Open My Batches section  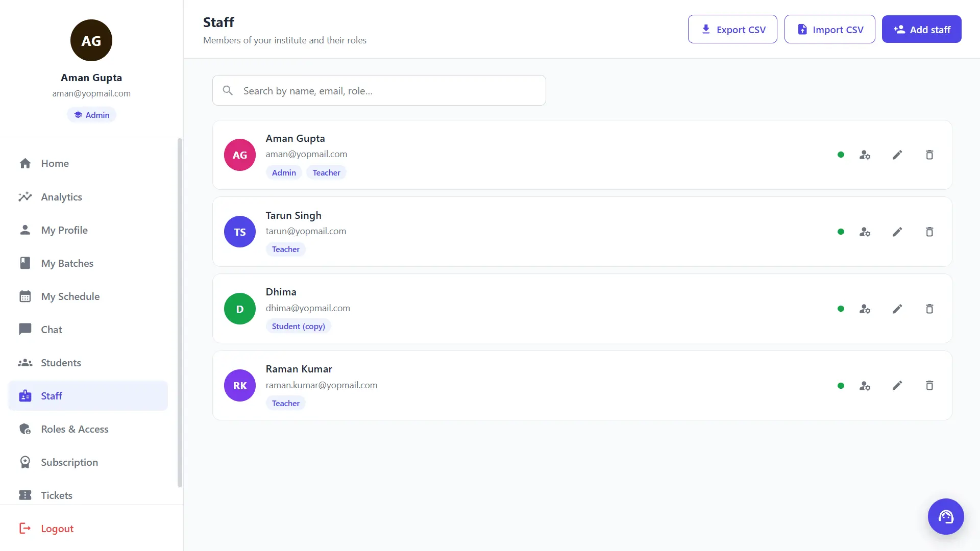pyautogui.click(x=88, y=263)
